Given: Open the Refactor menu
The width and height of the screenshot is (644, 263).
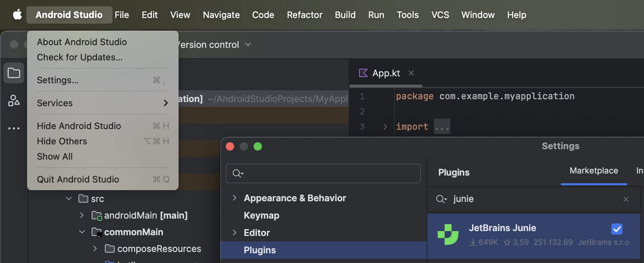Looking at the screenshot, I should [x=305, y=15].
